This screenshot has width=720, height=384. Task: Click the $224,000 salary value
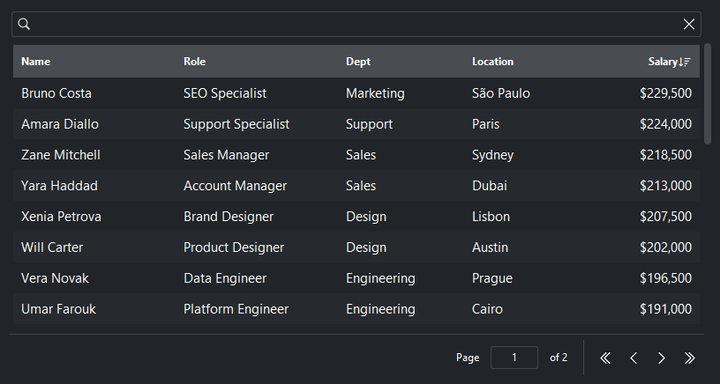(666, 124)
